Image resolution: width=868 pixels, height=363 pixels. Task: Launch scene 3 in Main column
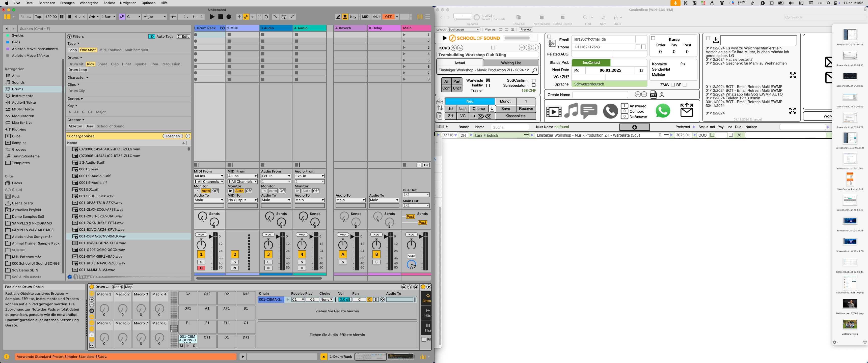point(404,47)
